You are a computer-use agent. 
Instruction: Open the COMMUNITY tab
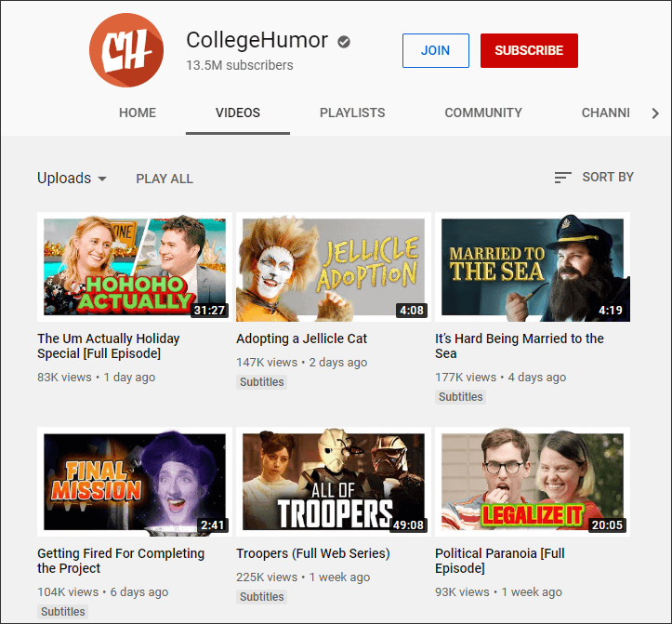click(x=483, y=113)
